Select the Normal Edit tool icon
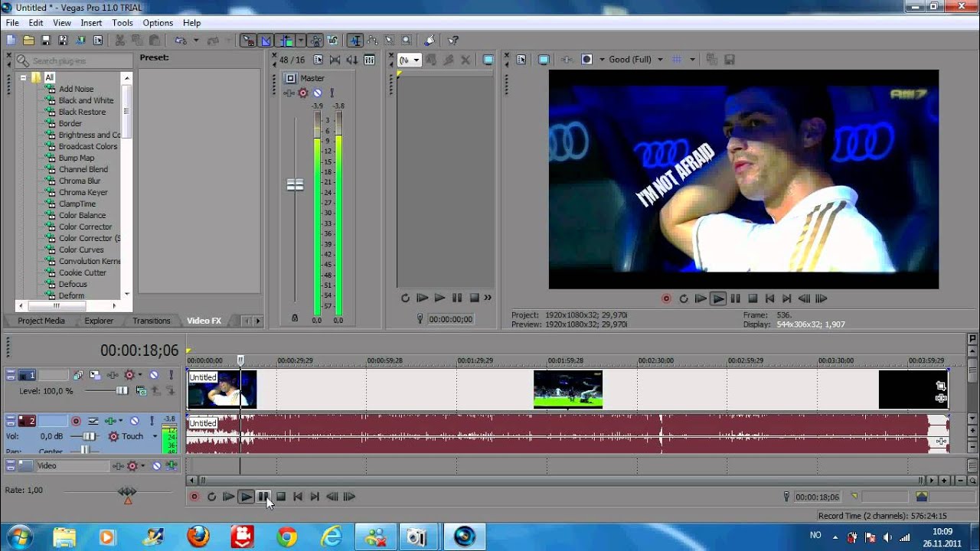 click(x=355, y=40)
